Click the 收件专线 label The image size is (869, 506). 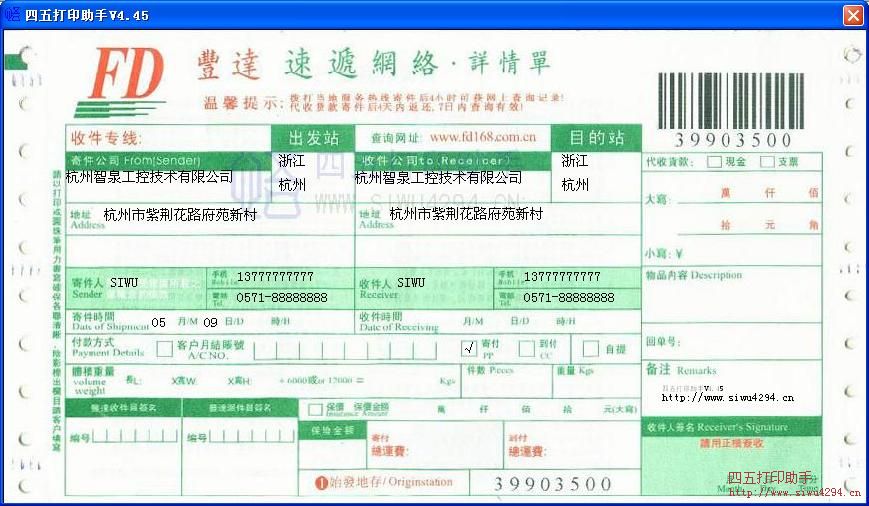coord(107,138)
